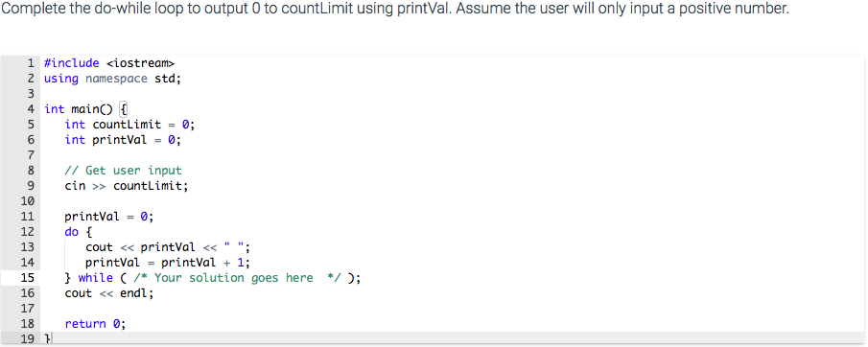
Task: Click the 'Your solution goes here' placeholder comment
Action: (234, 278)
